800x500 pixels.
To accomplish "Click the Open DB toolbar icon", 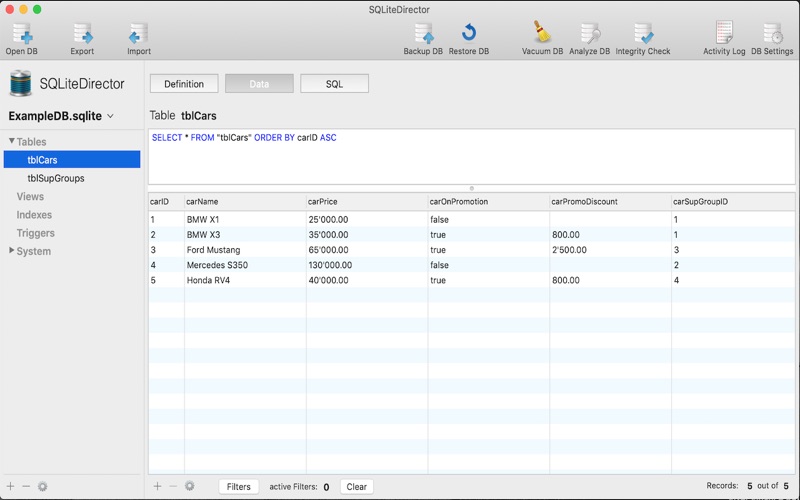I will click(x=21, y=34).
